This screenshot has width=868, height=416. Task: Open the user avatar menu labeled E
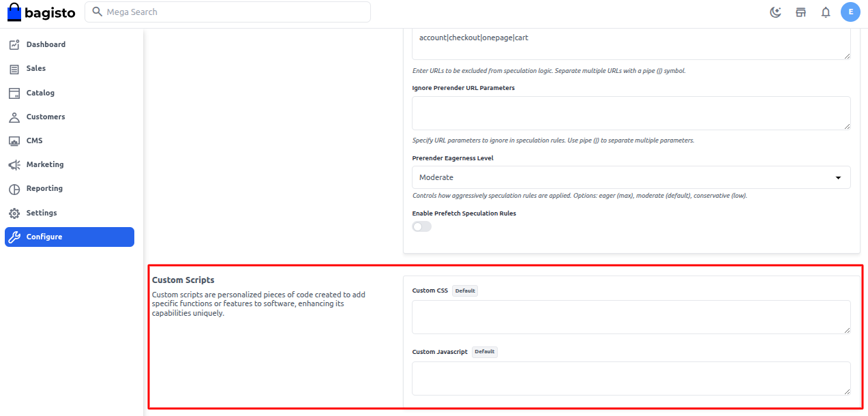(850, 12)
